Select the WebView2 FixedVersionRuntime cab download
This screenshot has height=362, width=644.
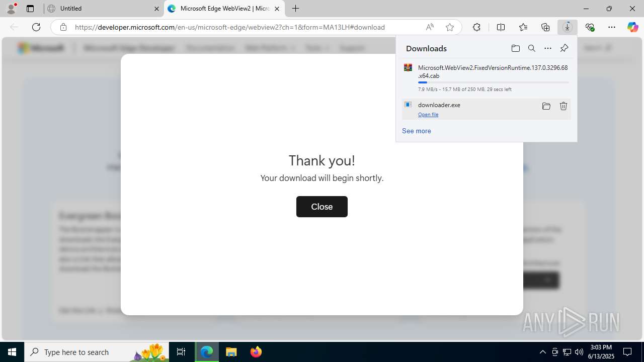pos(487,77)
